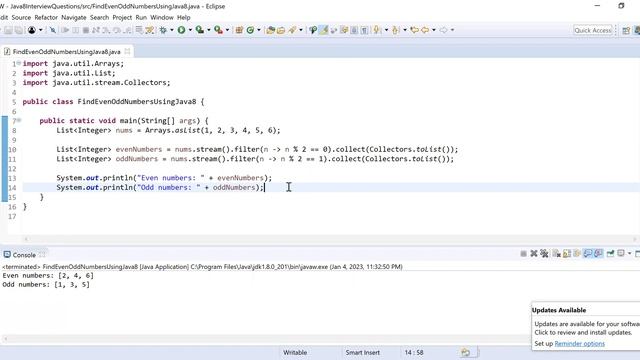Open the Source menu
The width and height of the screenshot is (640, 360).
coord(21,18)
